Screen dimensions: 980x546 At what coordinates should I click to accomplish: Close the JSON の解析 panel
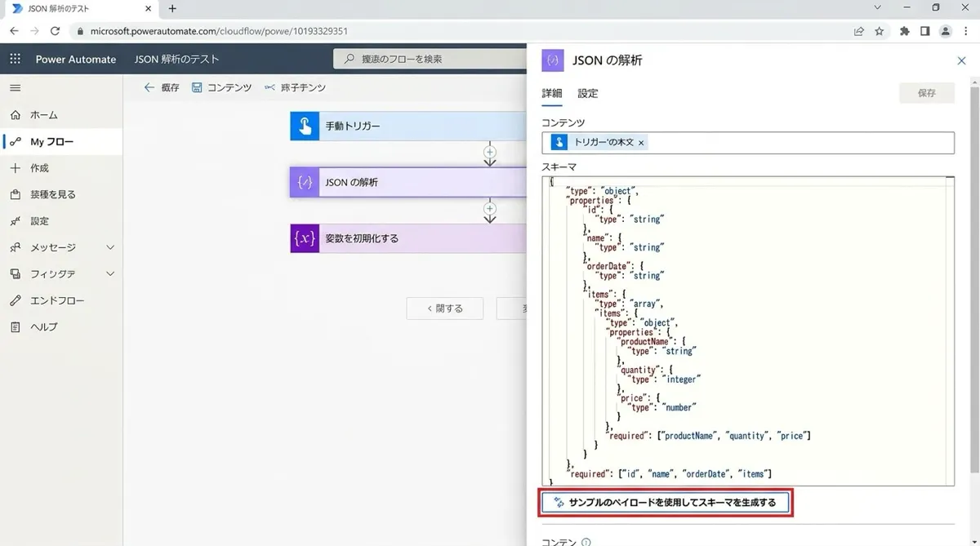click(x=961, y=60)
